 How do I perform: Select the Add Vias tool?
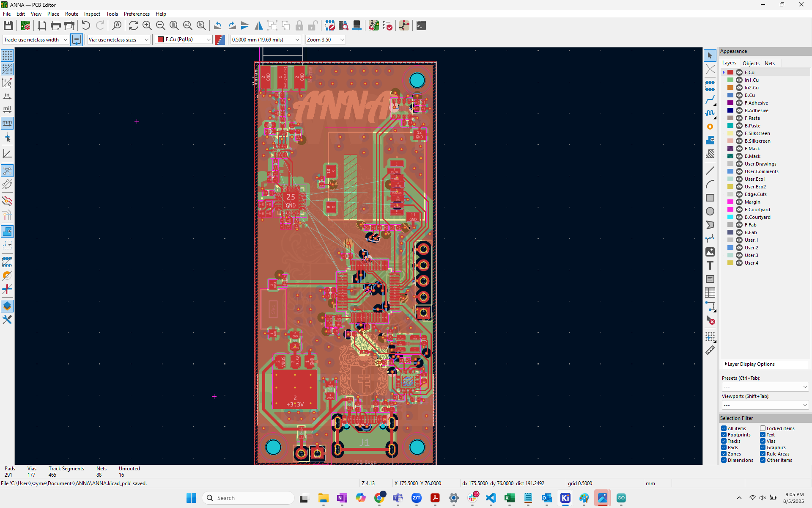pos(710,127)
